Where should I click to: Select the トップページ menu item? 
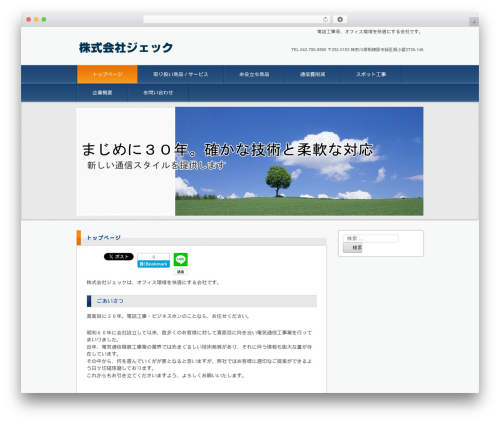click(x=107, y=74)
